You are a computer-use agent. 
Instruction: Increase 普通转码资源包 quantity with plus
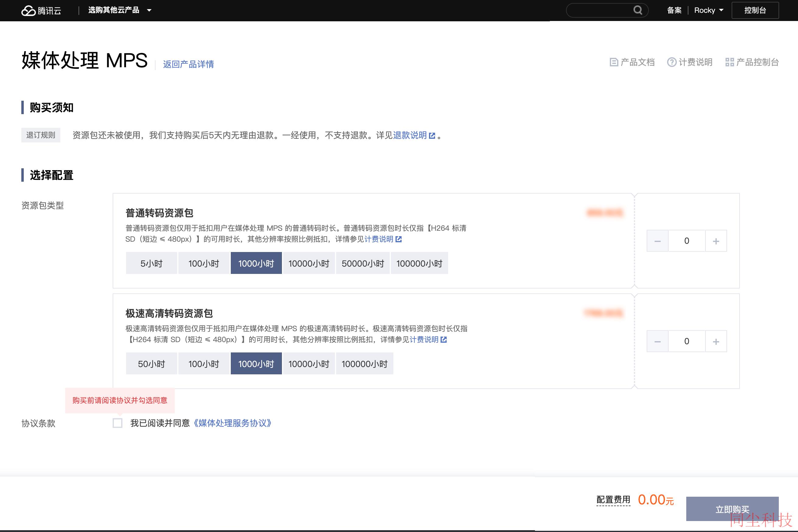point(716,241)
